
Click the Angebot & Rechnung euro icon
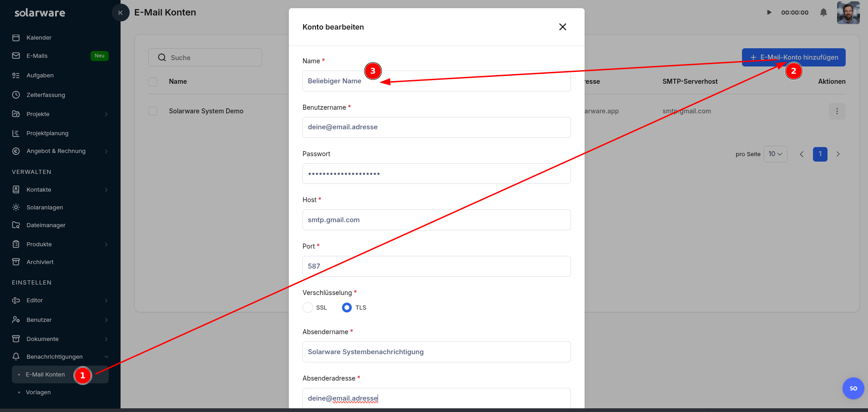pyautogui.click(x=16, y=151)
